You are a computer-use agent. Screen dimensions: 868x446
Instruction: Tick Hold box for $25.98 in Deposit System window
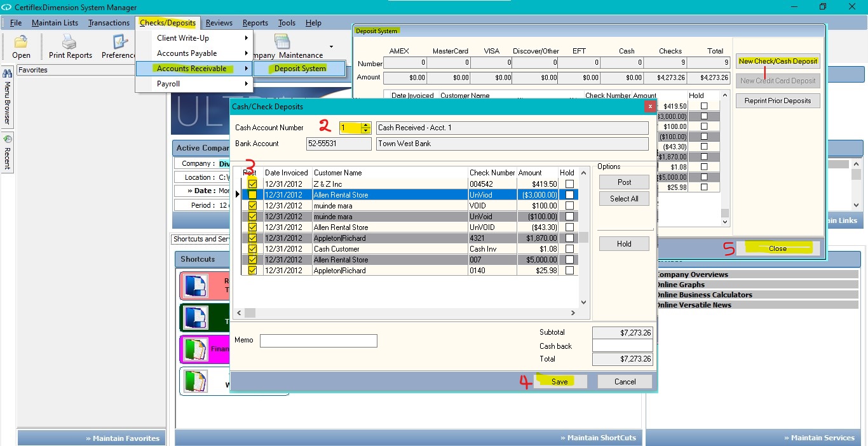(703, 187)
